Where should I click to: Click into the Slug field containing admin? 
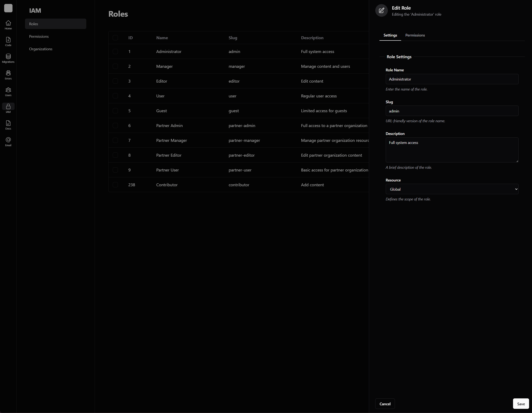(x=452, y=111)
